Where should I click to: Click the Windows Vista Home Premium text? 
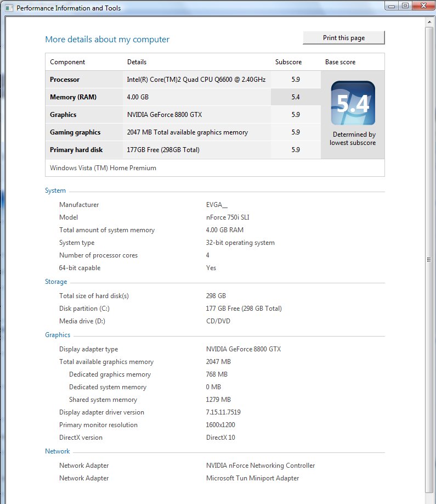point(103,168)
